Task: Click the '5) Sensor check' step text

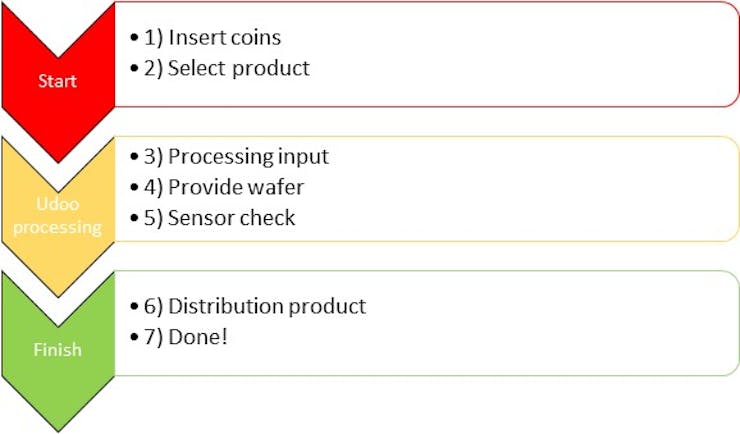Action: tap(219, 218)
